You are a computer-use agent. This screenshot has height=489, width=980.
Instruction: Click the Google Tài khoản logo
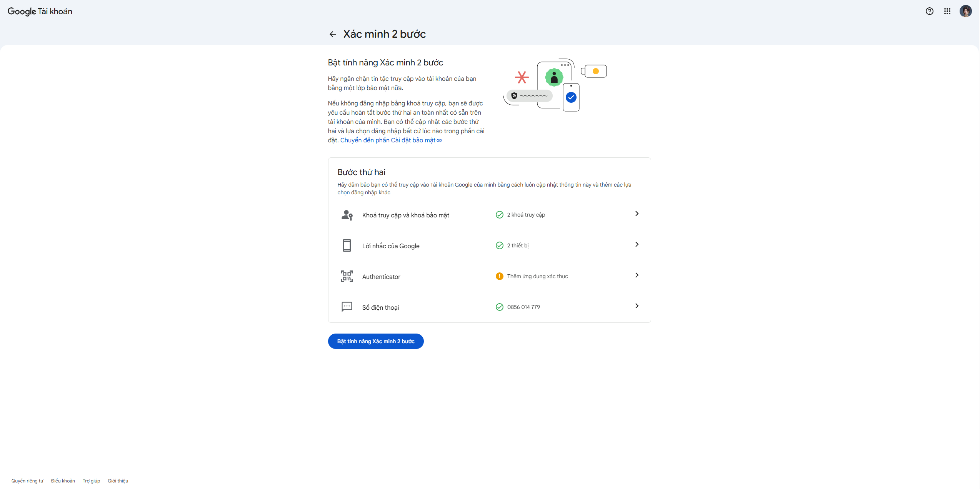40,12
